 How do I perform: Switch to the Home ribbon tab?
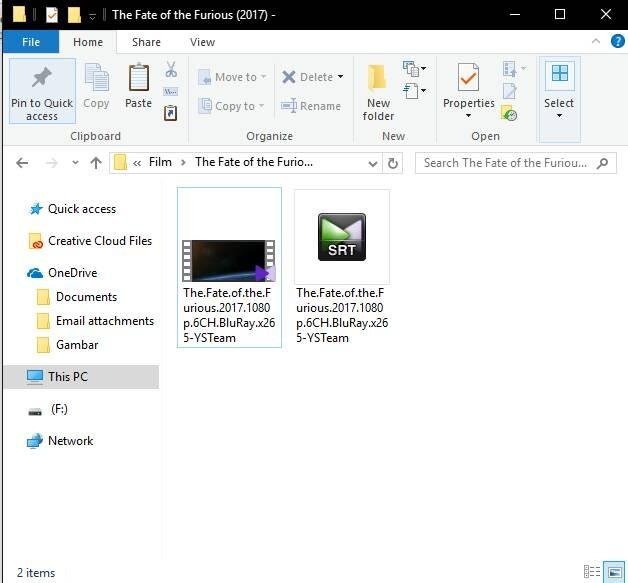click(x=88, y=42)
